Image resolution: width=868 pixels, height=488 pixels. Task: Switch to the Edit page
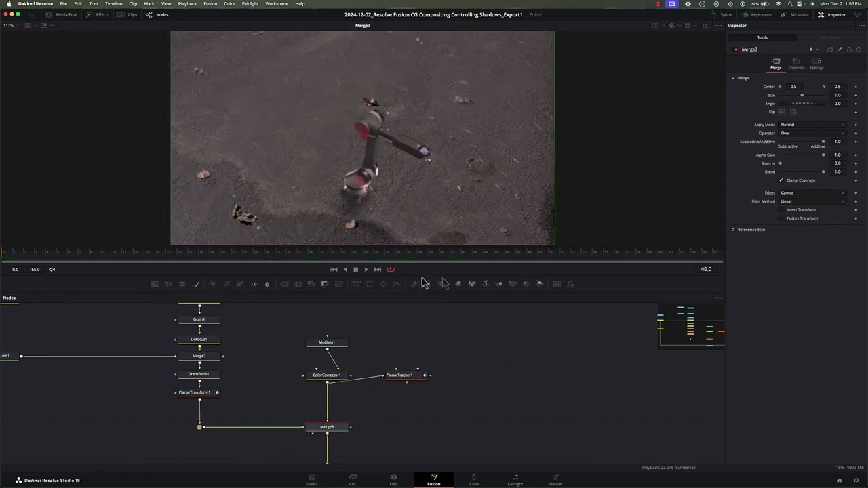tap(393, 480)
